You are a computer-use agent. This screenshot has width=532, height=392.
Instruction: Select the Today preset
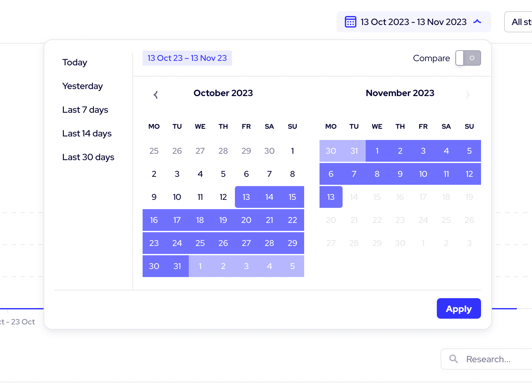pyautogui.click(x=75, y=62)
